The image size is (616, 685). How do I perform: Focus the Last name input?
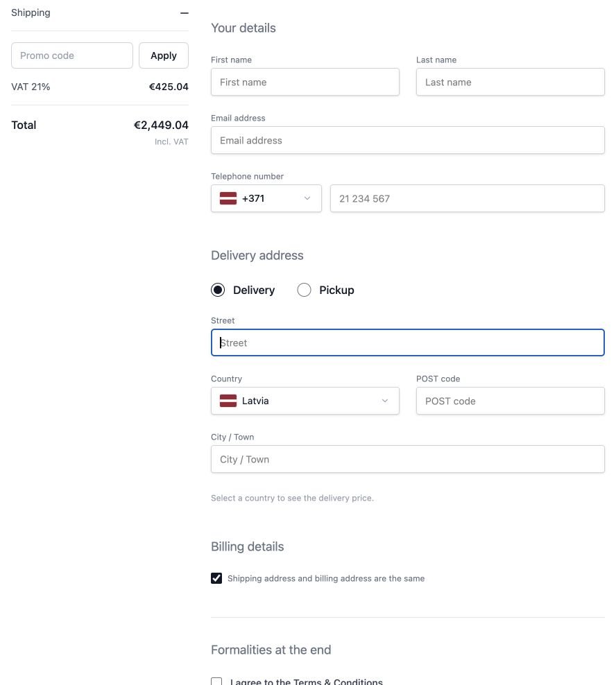510,82
